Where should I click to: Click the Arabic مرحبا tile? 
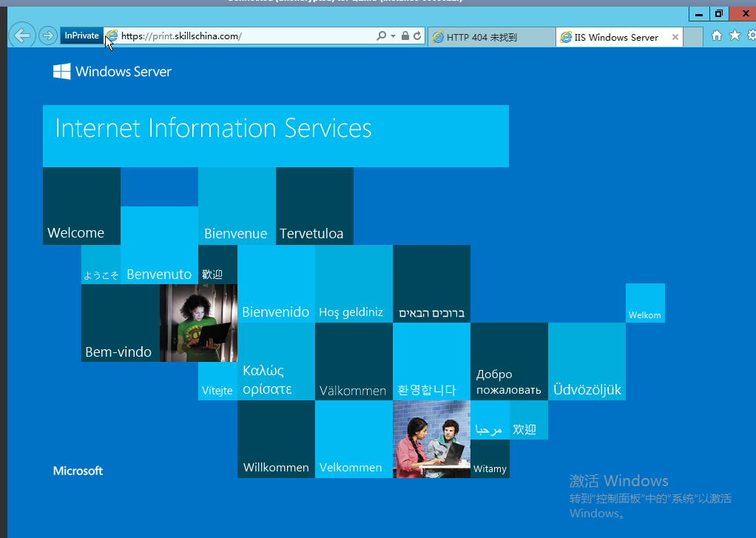pyautogui.click(x=490, y=420)
